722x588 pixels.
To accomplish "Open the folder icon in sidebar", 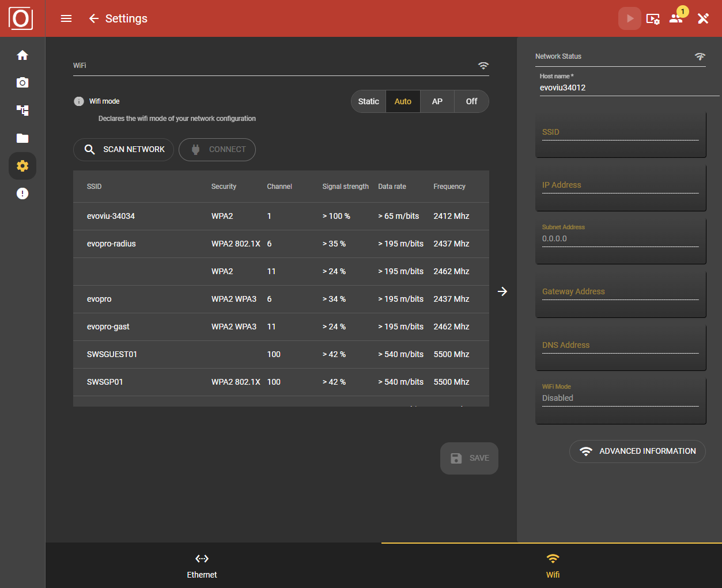I will (22, 138).
